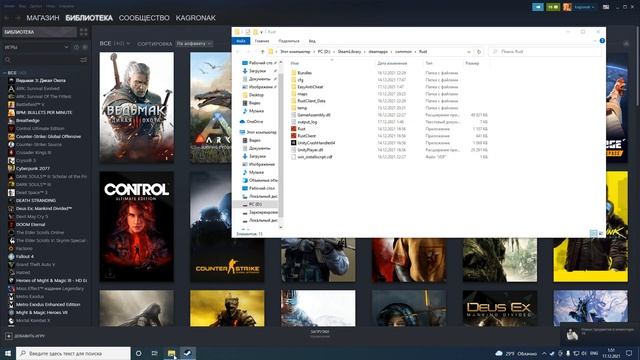
Task: Go to Steam СООБЩЕСТВО section
Action: tap(144, 18)
